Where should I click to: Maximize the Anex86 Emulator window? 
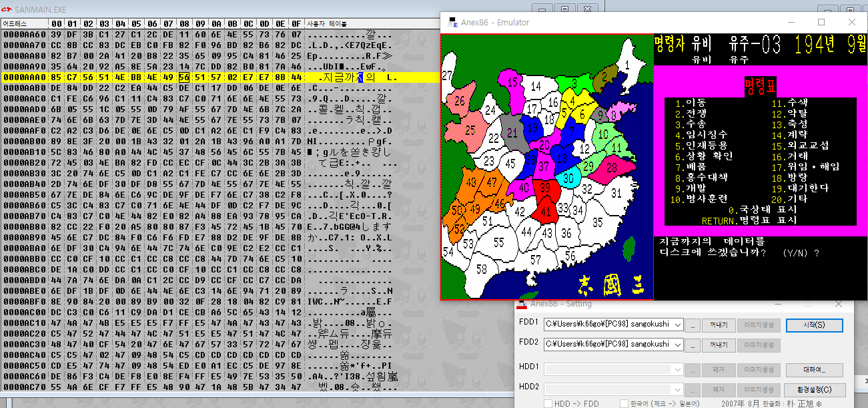point(821,22)
